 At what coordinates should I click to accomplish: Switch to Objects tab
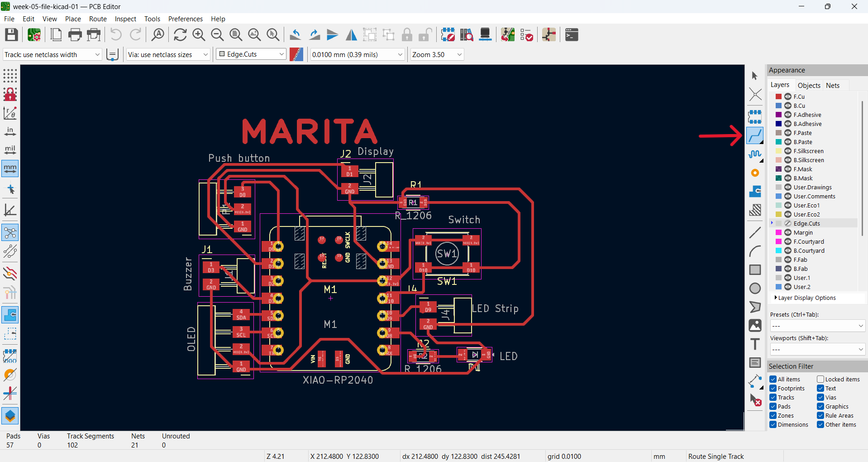pos(809,85)
